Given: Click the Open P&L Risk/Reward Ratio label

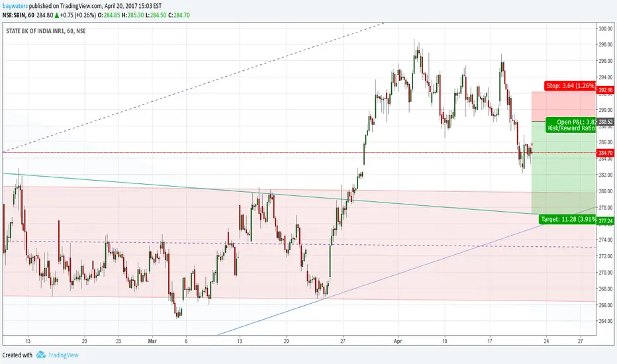Looking at the screenshot, I should point(571,124).
